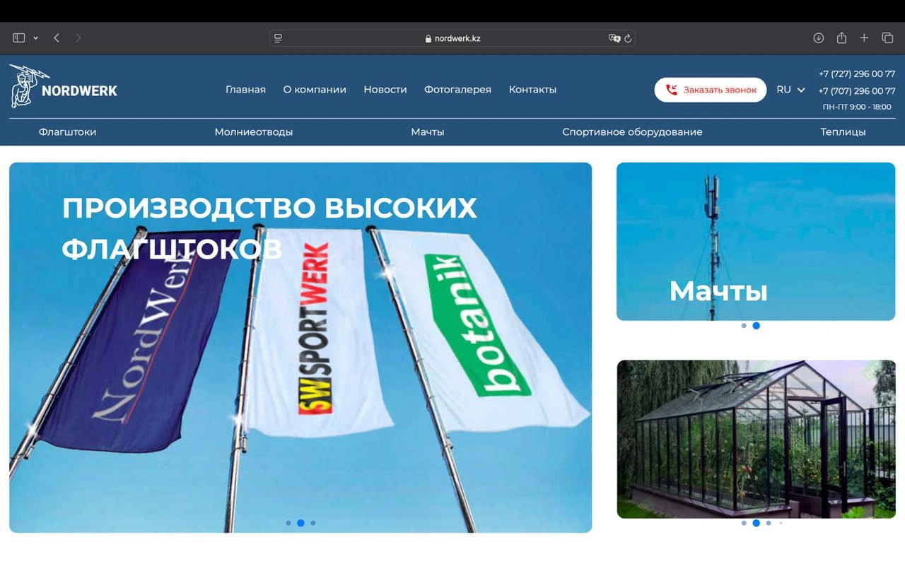Select the second dot under the Мачты banner

coord(756,326)
